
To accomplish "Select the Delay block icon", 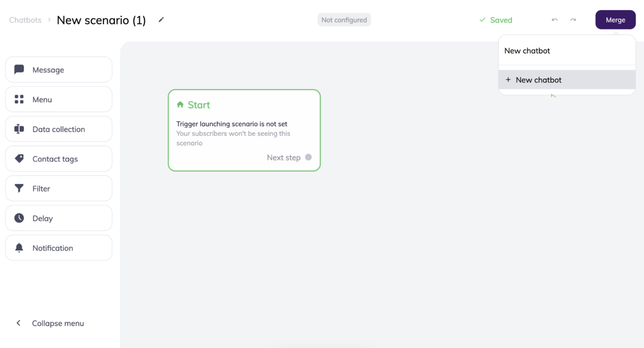I will pos(18,218).
